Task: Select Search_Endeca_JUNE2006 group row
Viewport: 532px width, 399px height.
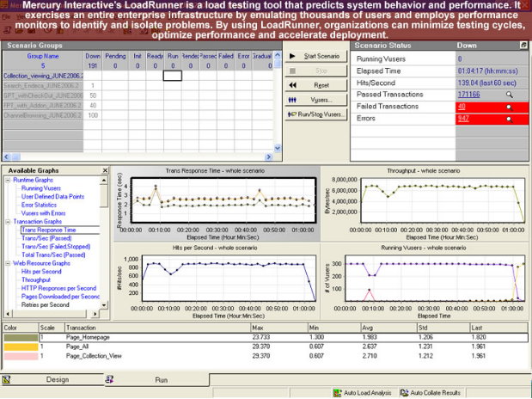Action: (43, 86)
